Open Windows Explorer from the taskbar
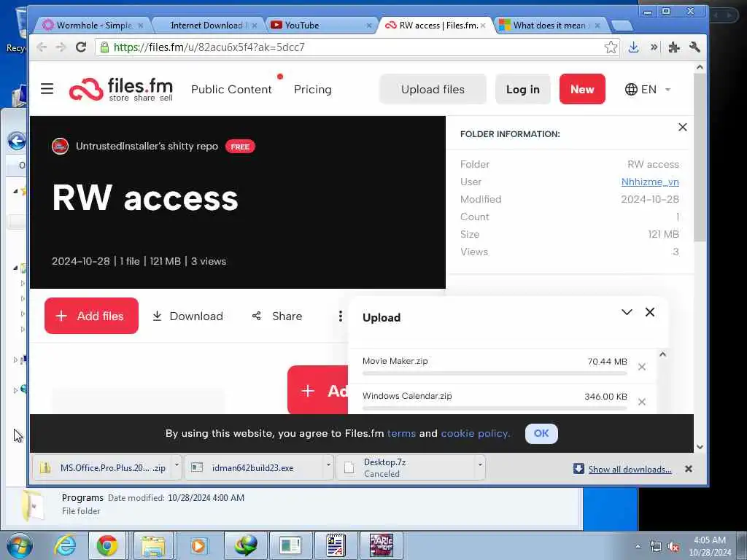Viewport: 747px width, 560px height. [x=153, y=545]
